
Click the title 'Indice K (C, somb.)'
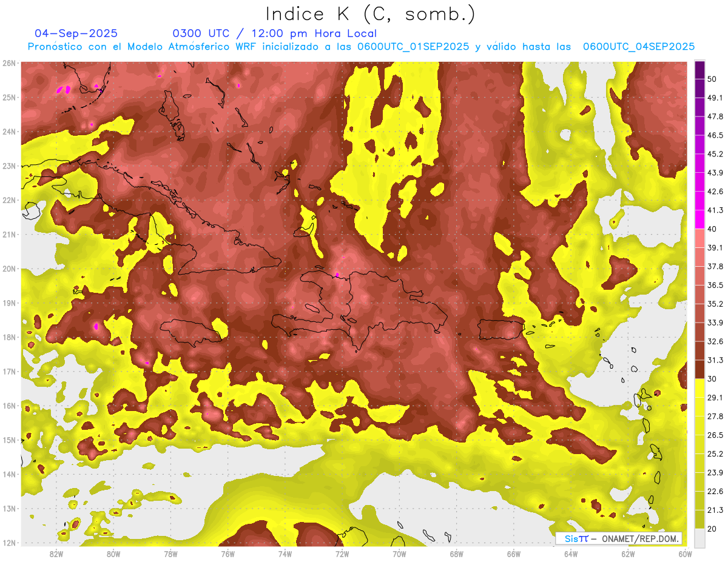(x=371, y=15)
